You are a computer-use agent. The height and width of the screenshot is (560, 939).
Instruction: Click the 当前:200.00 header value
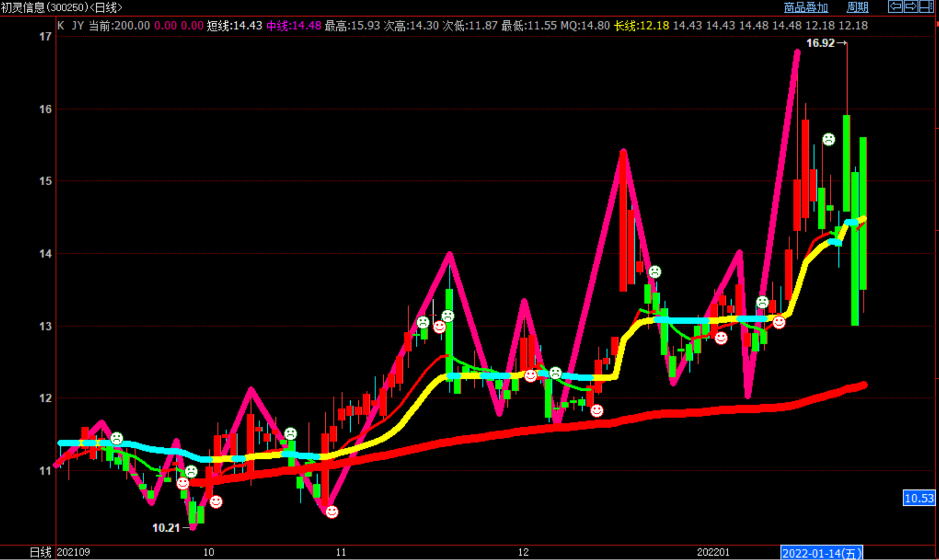[120, 26]
